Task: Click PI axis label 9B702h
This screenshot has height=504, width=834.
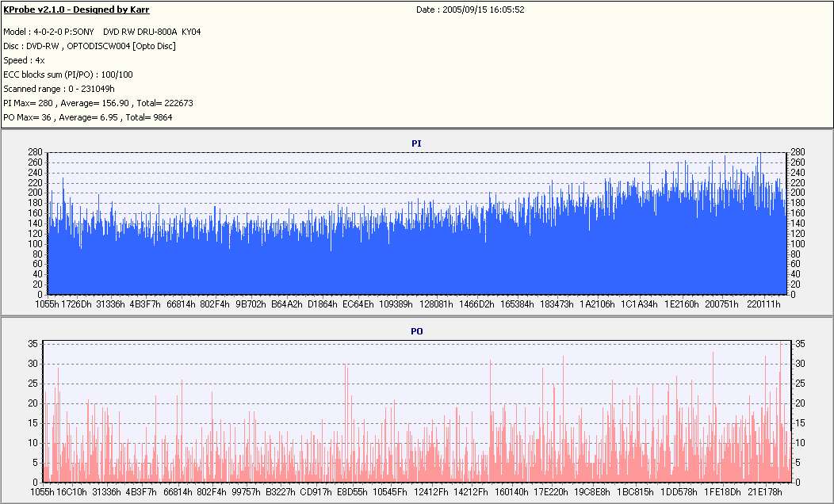Action: 251,304
